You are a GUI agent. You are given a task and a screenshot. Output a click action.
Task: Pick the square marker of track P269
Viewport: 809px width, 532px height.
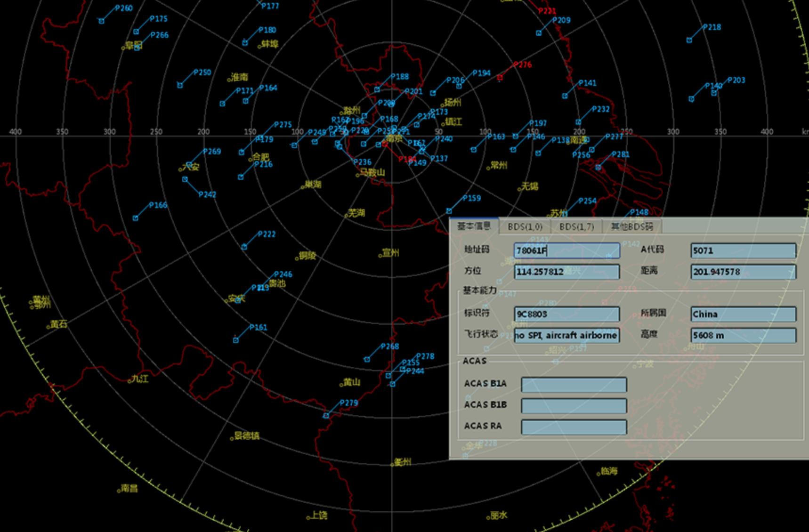click(x=189, y=164)
